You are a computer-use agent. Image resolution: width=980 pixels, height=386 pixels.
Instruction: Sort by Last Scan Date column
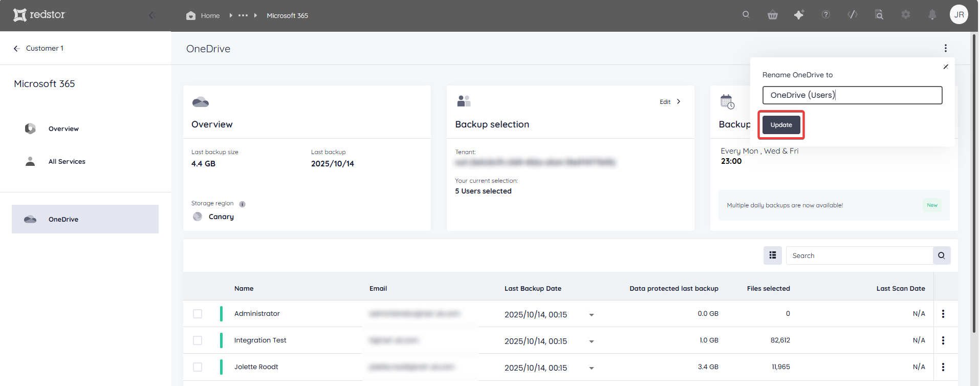pos(901,289)
